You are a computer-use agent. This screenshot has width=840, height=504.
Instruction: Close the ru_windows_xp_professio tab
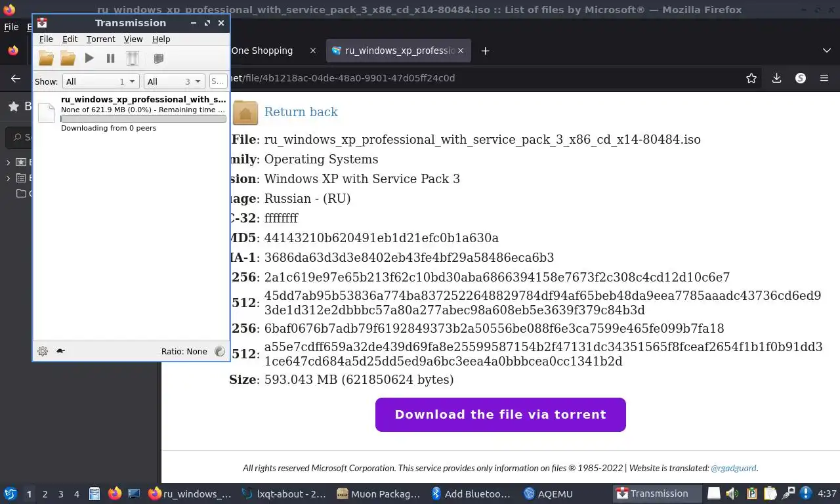[x=461, y=51]
